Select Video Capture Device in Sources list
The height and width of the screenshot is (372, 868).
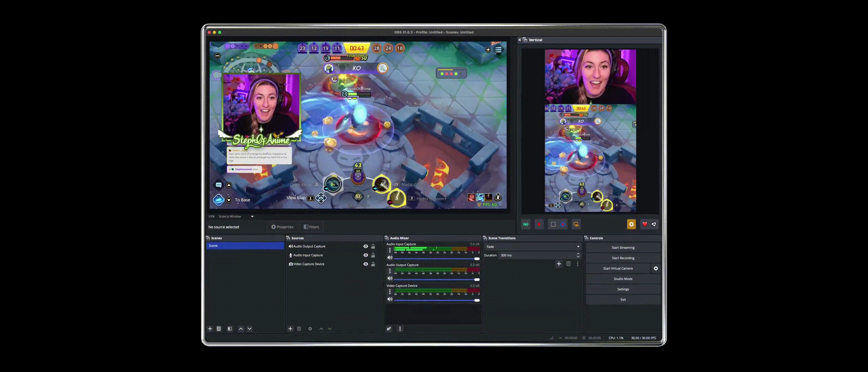coord(308,264)
